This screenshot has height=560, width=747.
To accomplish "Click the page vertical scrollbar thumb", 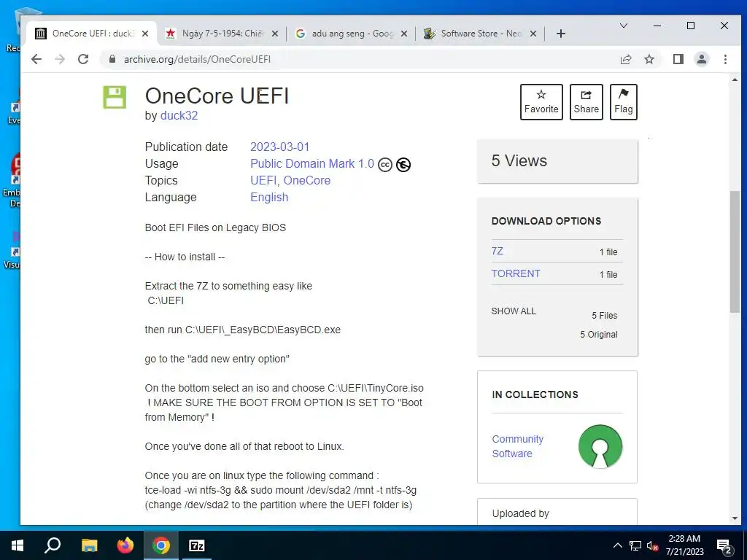I will tap(735, 252).
